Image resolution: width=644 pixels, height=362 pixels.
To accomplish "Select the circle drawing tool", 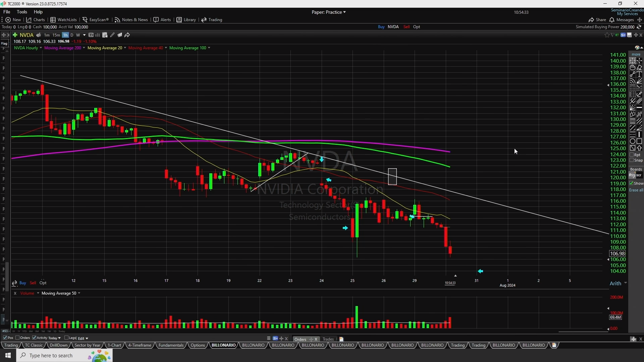I will coord(633,141).
